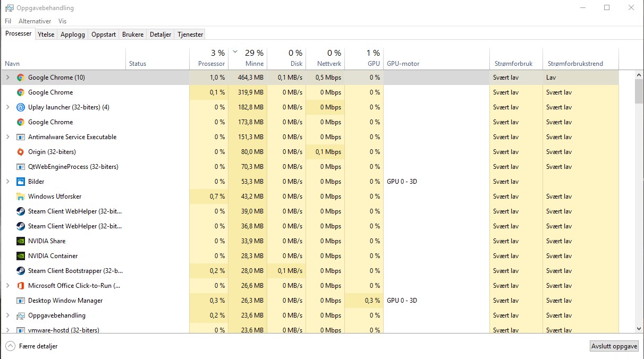The image size is (644, 359).
Task: Click the first Google Chrome (10) process icon
Action: pyautogui.click(x=20, y=78)
